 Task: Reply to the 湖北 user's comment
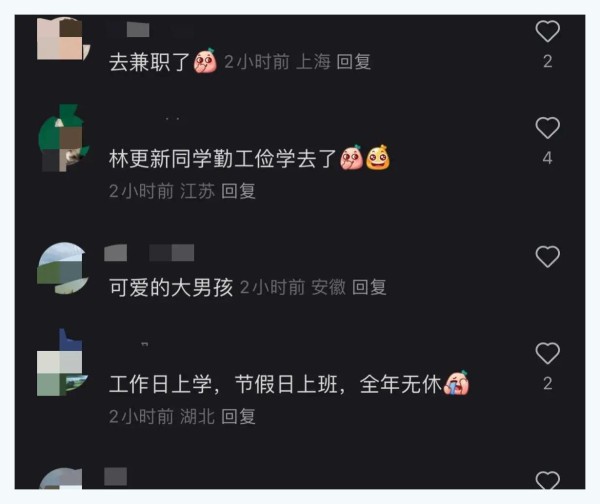tap(238, 416)
